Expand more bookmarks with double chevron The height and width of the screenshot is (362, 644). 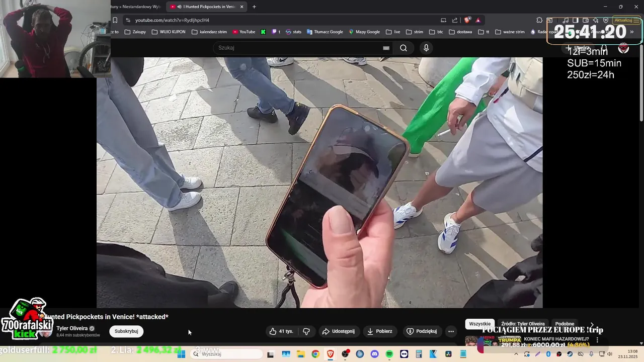(632, 32)
